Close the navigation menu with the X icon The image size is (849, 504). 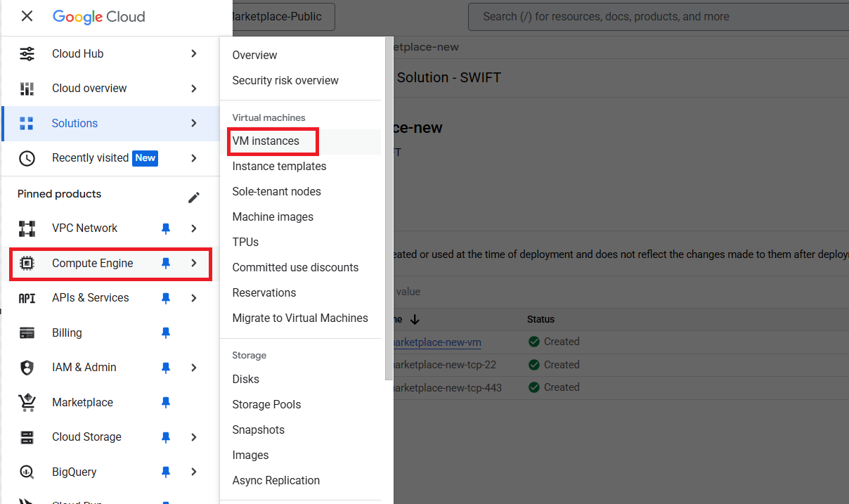point(27,16)
